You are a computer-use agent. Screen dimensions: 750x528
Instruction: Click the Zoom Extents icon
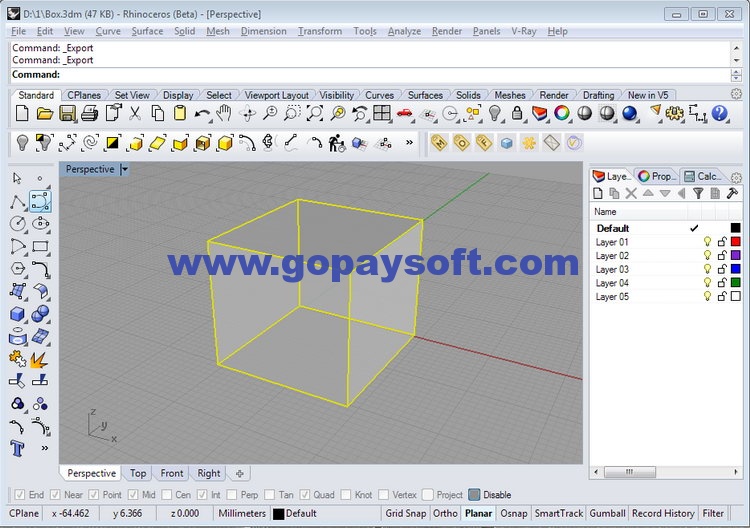click(315, 113)
